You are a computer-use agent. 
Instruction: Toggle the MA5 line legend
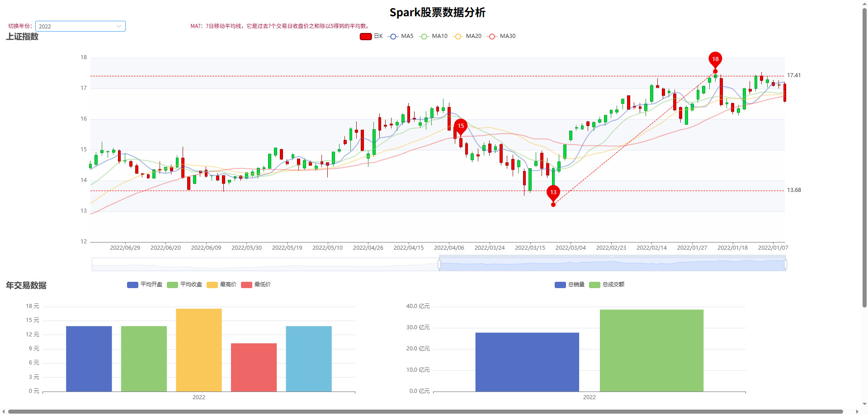[x=401, y=36]
